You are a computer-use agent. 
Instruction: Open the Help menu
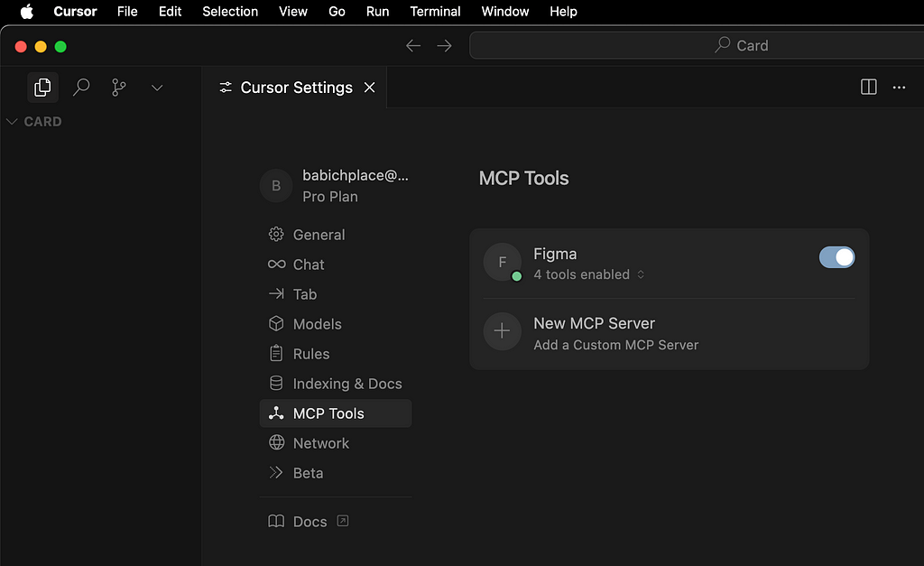563,11
